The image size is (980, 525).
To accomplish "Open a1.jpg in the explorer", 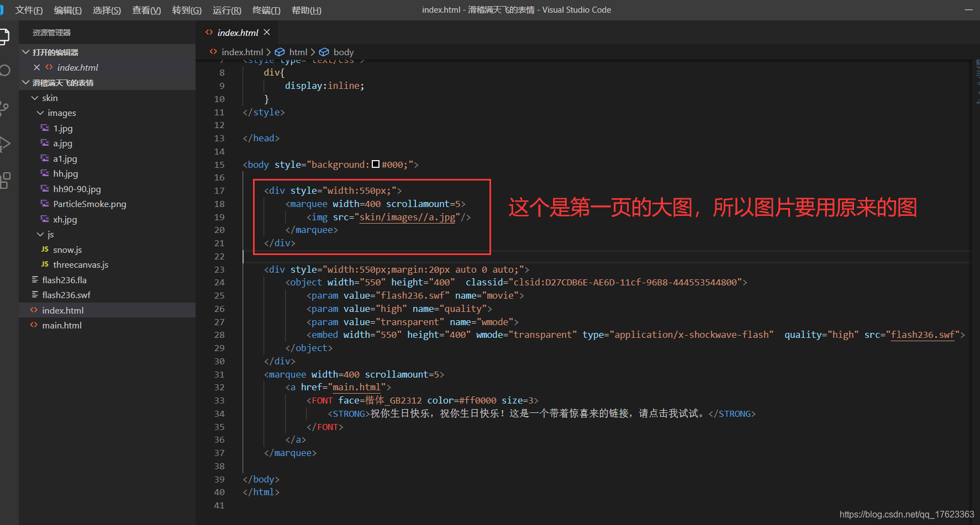I will click(x=107, y=158).
